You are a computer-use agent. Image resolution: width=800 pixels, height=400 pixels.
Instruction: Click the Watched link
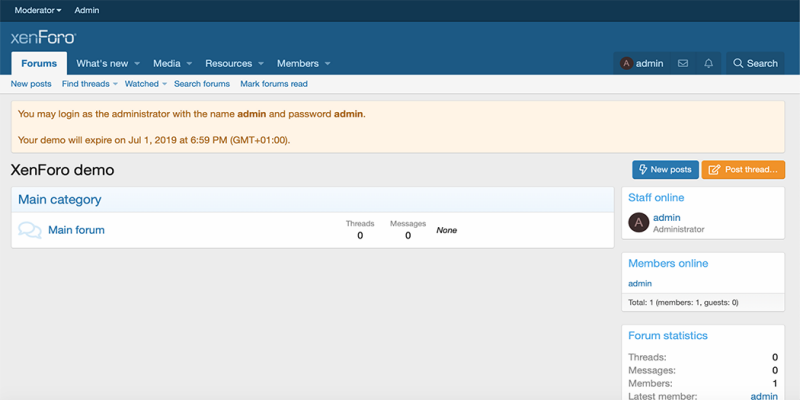(142, 84)
